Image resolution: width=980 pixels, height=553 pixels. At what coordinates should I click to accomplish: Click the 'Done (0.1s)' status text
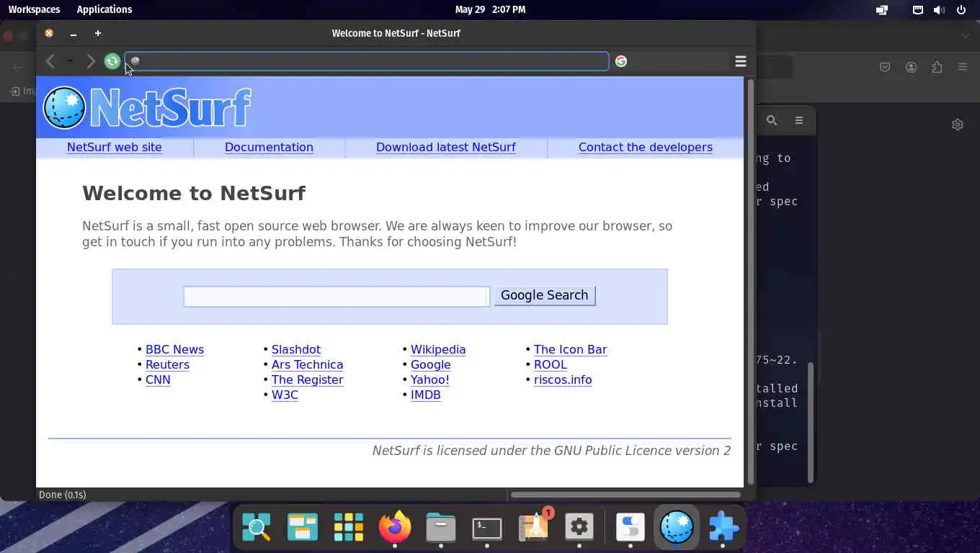coord(63,495)
